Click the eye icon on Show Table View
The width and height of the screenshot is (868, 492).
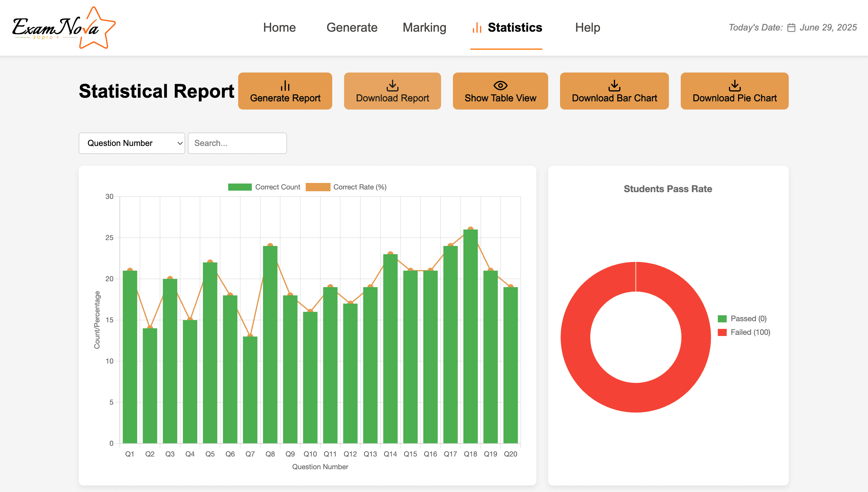click(x=500, y=86)
